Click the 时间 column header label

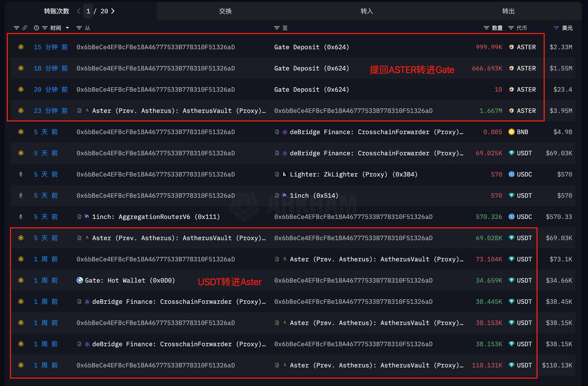pos(56,28)
